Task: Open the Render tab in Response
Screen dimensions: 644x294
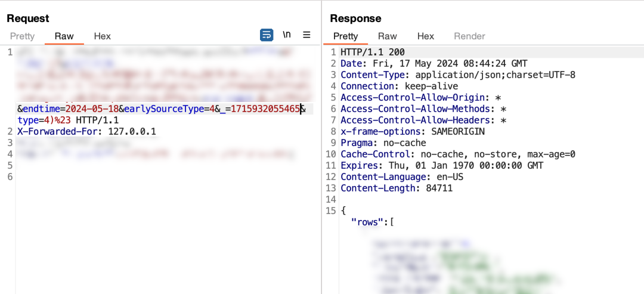Action: 469,36
